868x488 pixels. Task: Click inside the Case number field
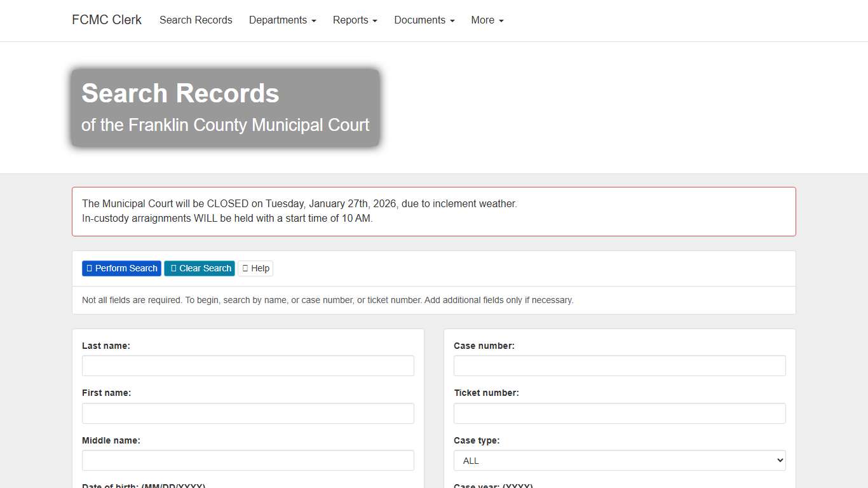tap(620, 365)
